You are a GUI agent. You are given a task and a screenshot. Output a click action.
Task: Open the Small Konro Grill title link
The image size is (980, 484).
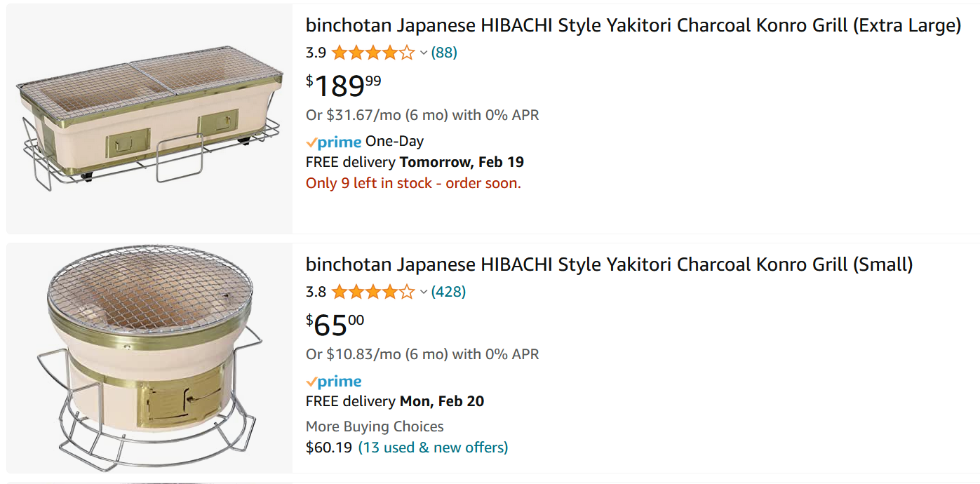pos(610,264)
